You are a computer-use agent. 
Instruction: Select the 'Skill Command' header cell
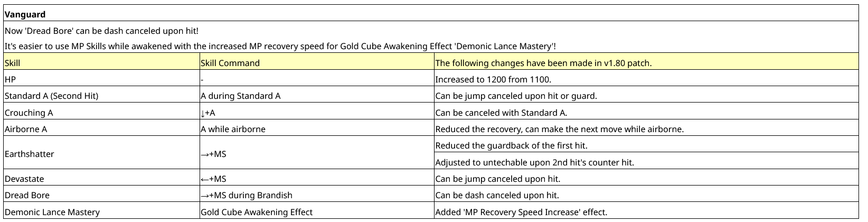coord(317,62)
